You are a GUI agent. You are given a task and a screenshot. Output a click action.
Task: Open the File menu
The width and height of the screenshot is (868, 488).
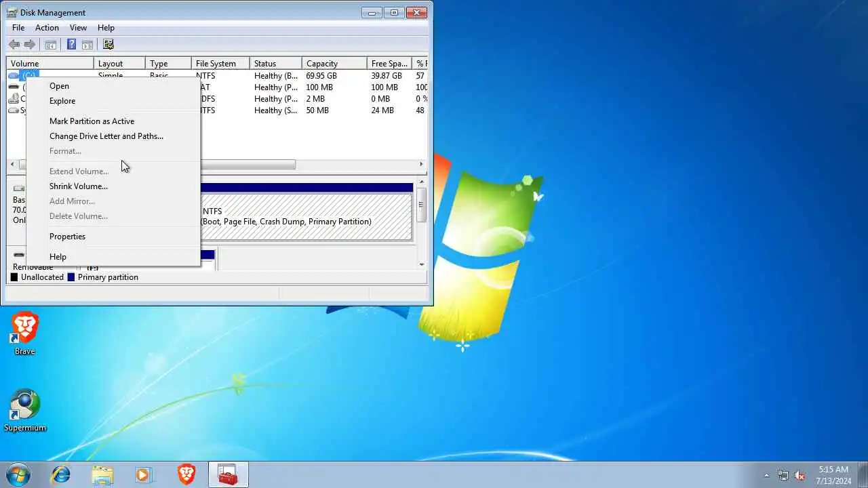pos(18,28)
